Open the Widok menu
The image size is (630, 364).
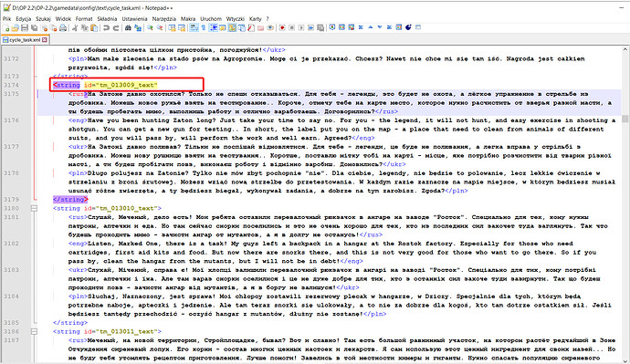63,19
